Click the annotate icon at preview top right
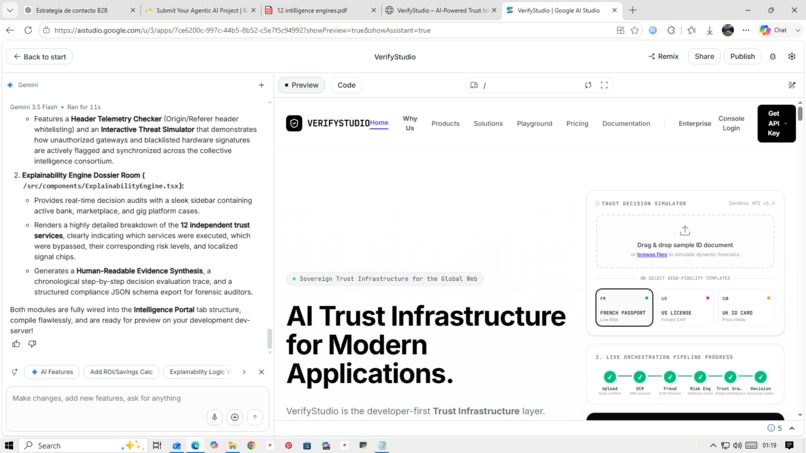This screenshot has width=806, height=453. [792, 85]
